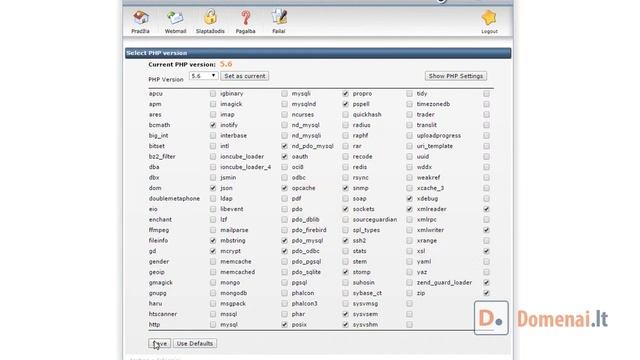The image size is (640, 360).
Task: Click the Show PHP Settings button
Action: click(456, 76)
